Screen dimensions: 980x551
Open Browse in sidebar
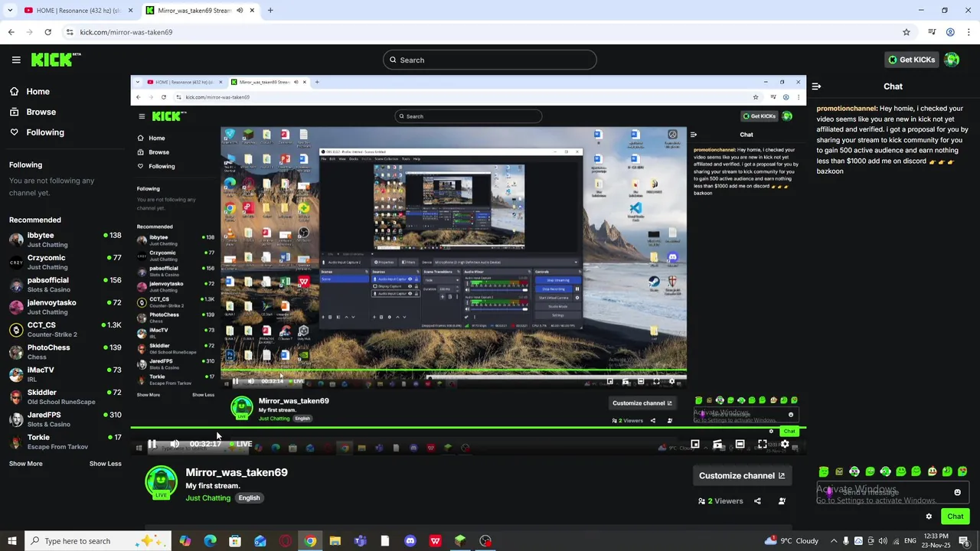[x=32, y=112]
